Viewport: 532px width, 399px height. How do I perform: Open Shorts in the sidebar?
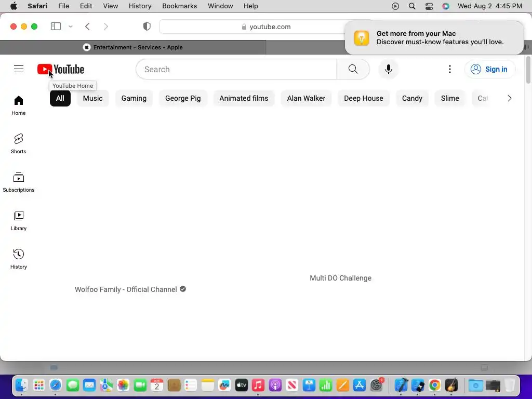coord(19,144)
